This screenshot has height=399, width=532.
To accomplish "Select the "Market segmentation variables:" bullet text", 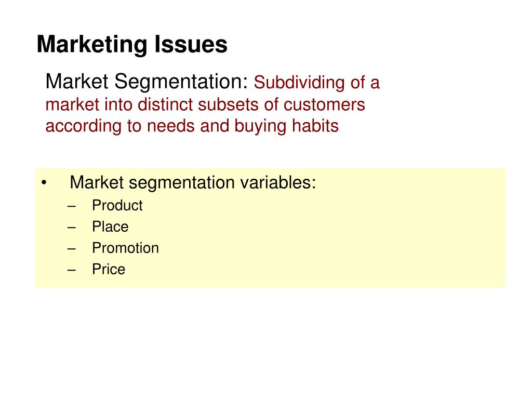I will [x=193, y=182].
